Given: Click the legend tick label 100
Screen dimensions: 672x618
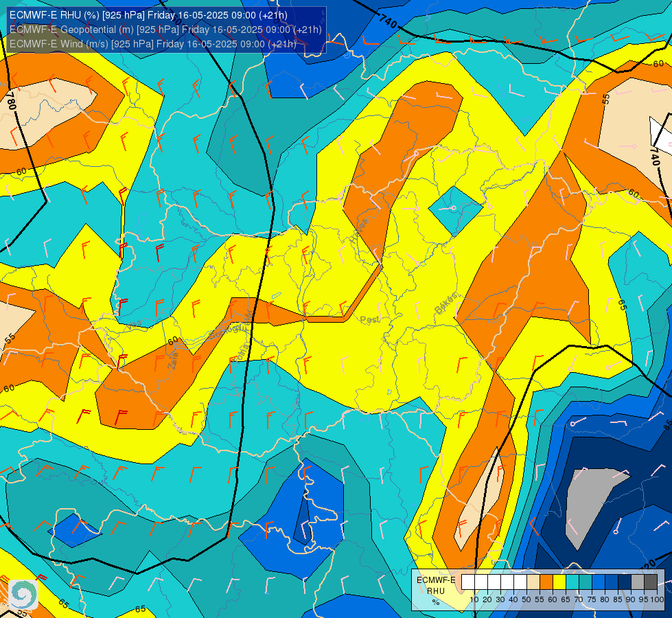Looking at the screenshot, I should coord(657,599).
